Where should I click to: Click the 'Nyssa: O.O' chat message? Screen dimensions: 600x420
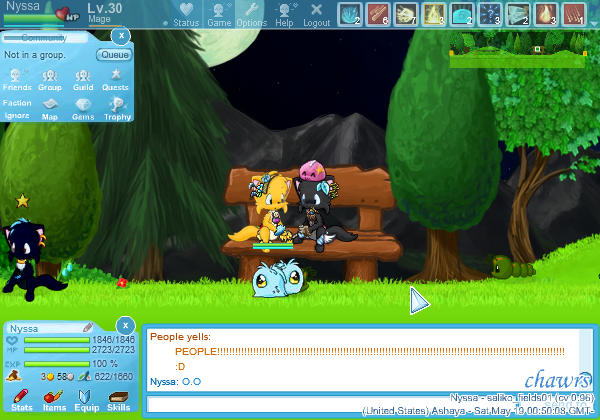click(175, 382)
